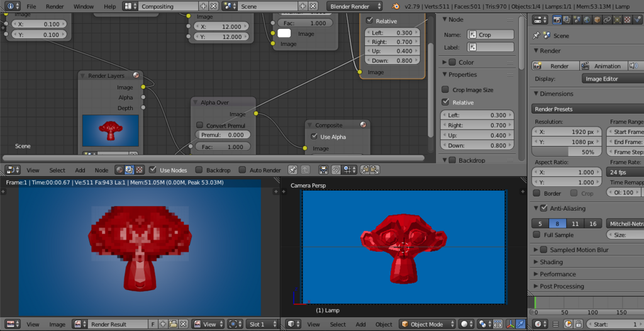Open the top bar Render menu
644x331 pixels.
click(x=55, y=6)
